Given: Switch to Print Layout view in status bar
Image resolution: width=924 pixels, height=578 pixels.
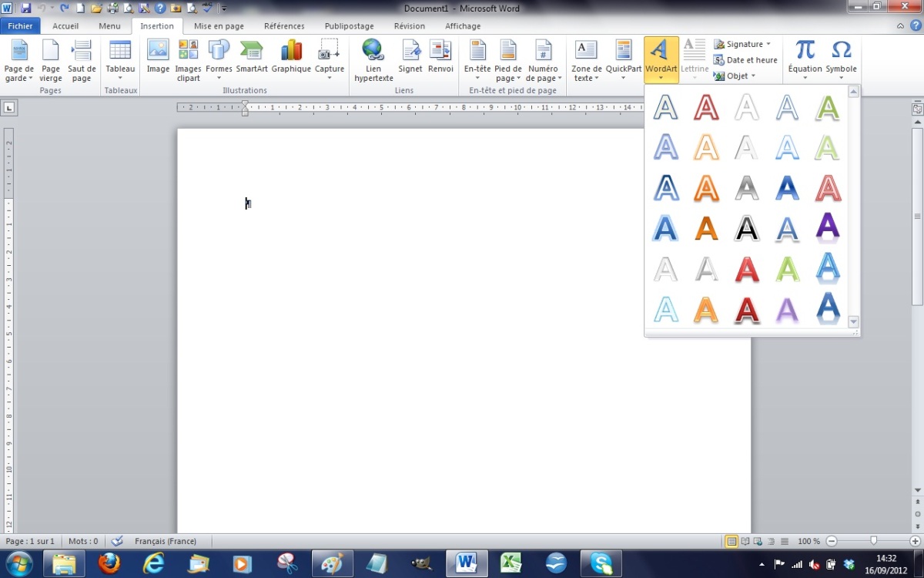Looking at the screenshot, I should click(x=731, y=541).
